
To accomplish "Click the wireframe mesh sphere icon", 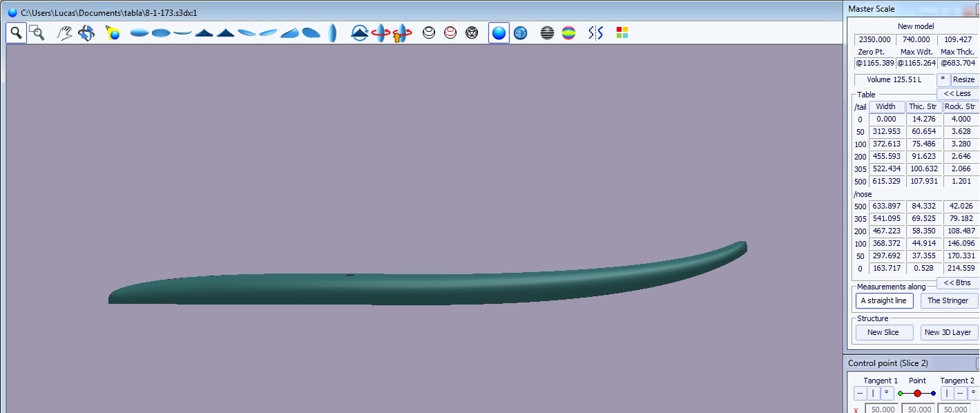I will pos(472,32).
